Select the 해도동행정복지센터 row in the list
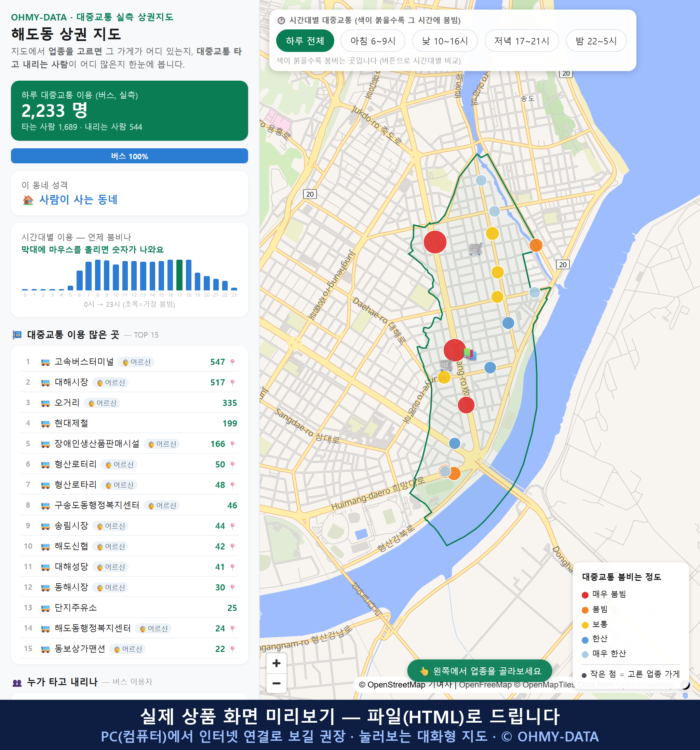 130,628
